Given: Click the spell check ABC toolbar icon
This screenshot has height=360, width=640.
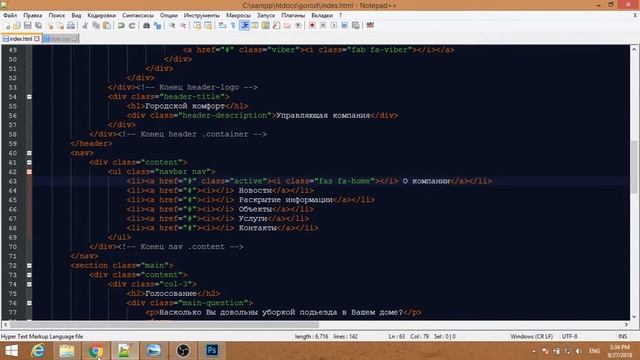Looking at the screenshot, I should point(370,25).
